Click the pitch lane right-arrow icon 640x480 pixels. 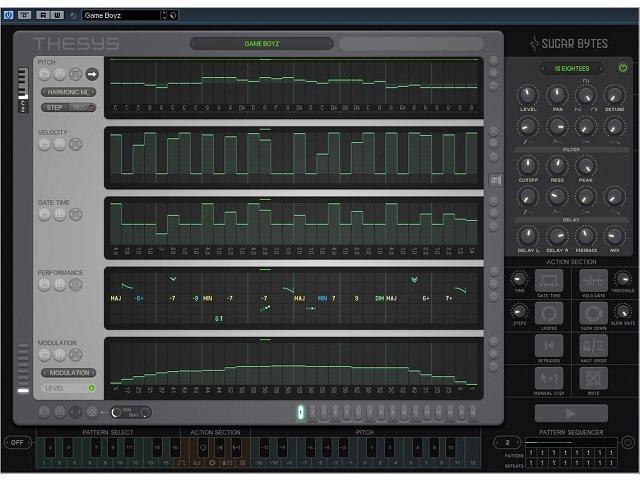[92, 74]
